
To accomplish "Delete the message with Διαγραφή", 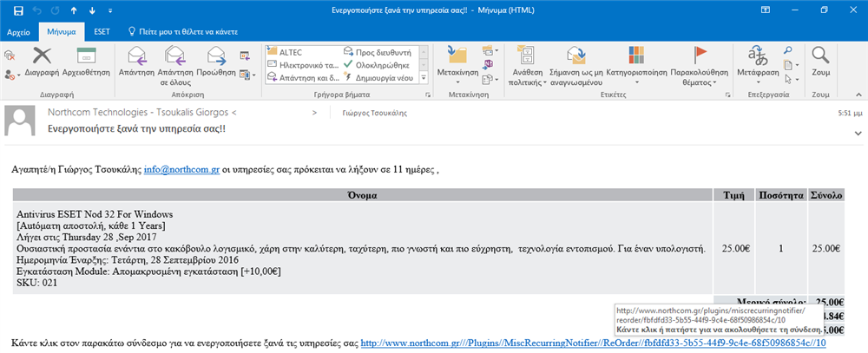I will click(42, 62).
